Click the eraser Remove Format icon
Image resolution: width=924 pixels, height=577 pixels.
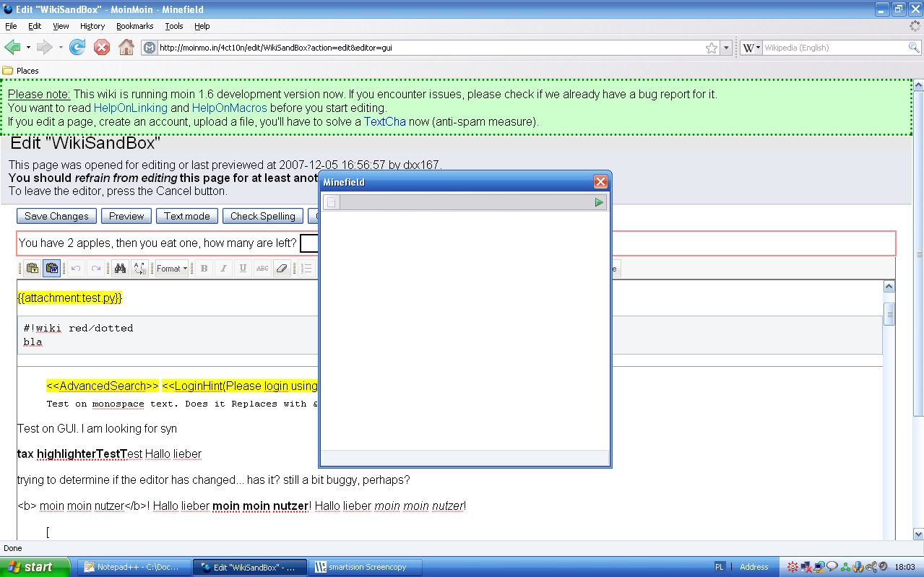(282, 269)
